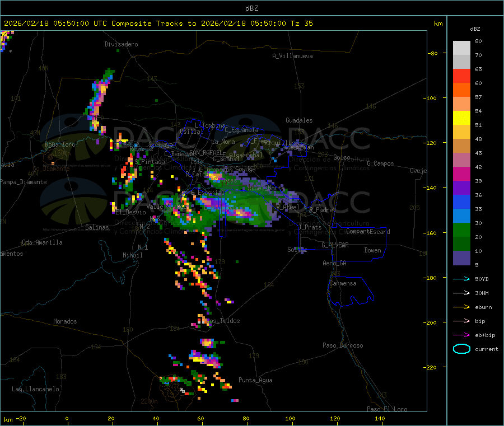Click the 'Divisadero' place label
This screenshot has width=504, height=426.
click(x=121, y=44)
